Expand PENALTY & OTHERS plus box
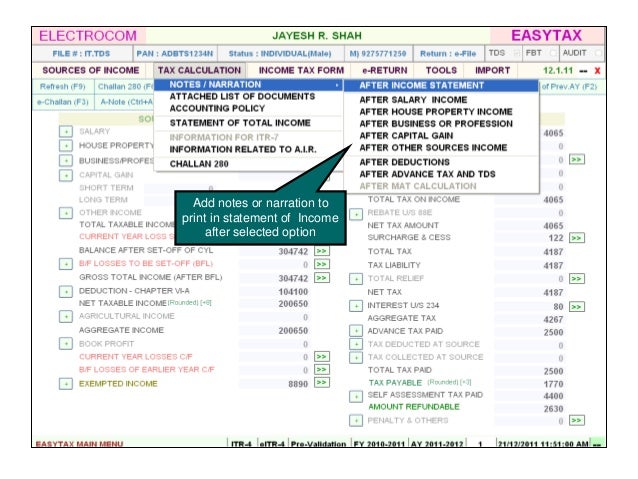The width and height of the screenshot is (638, 479). [356, 420]
